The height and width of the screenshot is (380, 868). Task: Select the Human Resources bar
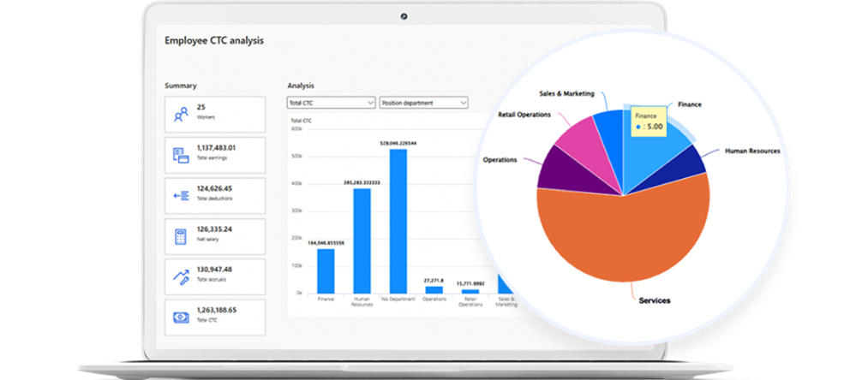(x=362, y=240)
